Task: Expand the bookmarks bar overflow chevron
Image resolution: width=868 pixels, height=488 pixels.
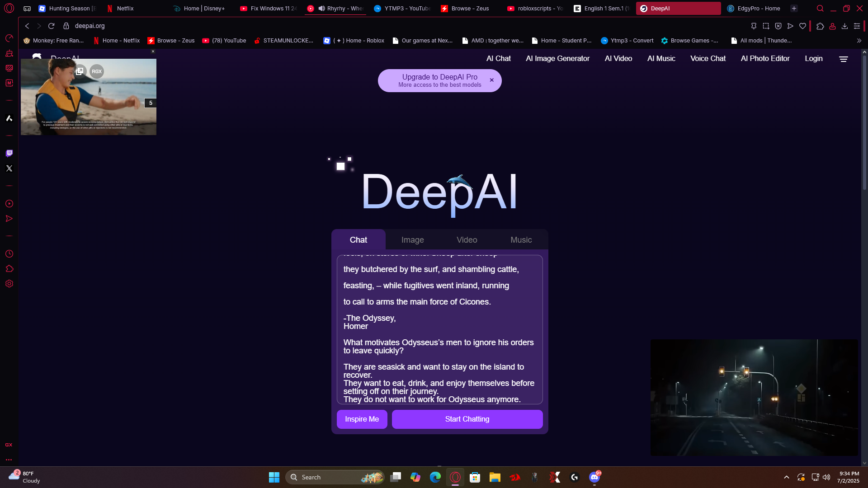Action: tap(859, 41)
